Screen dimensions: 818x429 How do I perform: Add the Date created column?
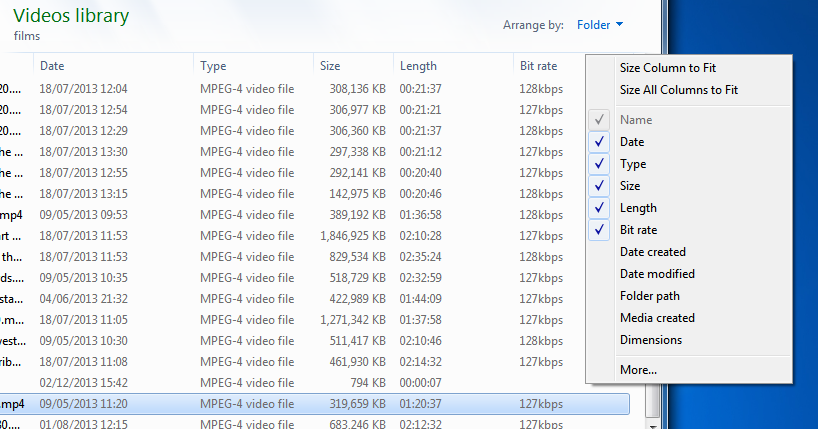tap(652, 252)
